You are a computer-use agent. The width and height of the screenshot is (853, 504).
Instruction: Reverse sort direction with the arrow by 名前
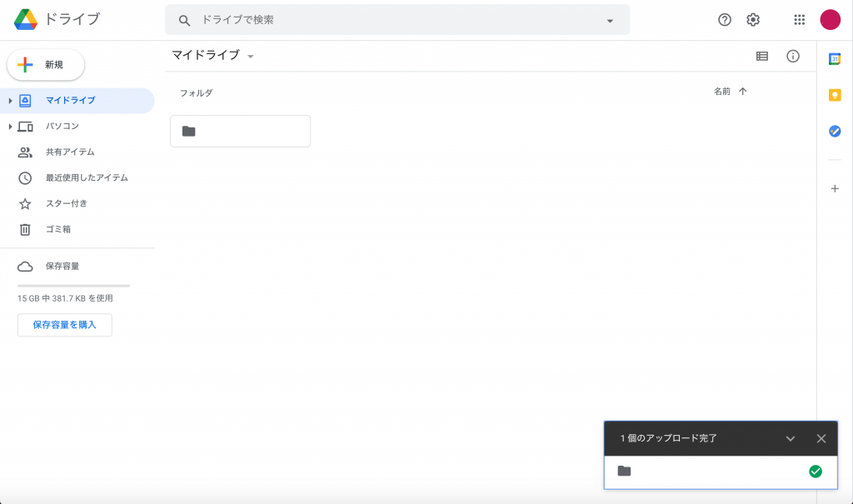(x=743, y=92)
